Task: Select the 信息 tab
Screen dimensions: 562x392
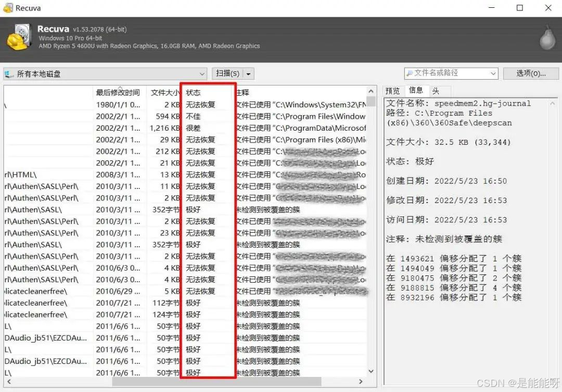Action: [416, 90]
